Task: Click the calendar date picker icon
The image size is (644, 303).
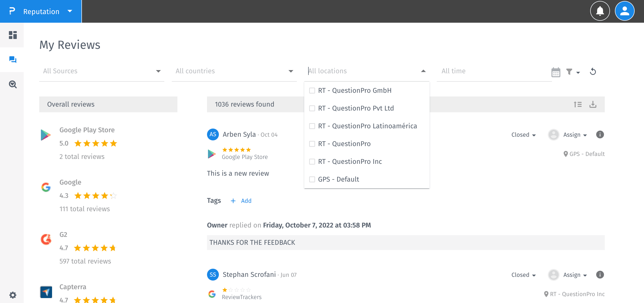Action: 555,73
